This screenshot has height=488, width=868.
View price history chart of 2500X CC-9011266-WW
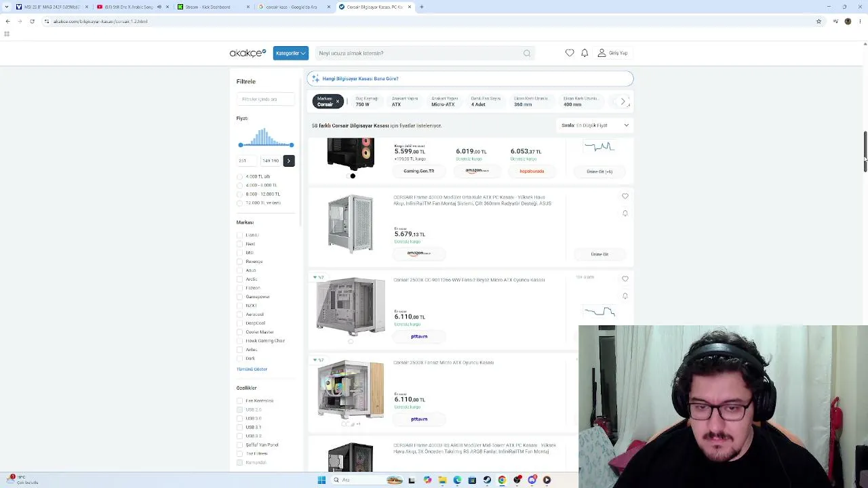(x=600, y=312)
